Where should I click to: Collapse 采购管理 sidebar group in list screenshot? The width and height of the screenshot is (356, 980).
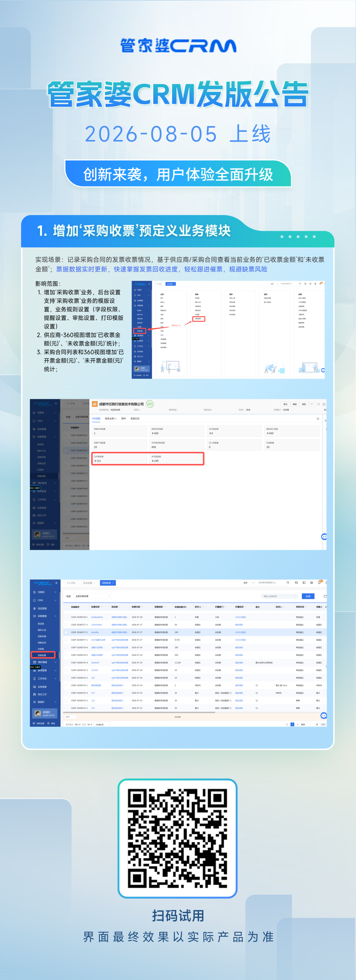tap(55, 616)
